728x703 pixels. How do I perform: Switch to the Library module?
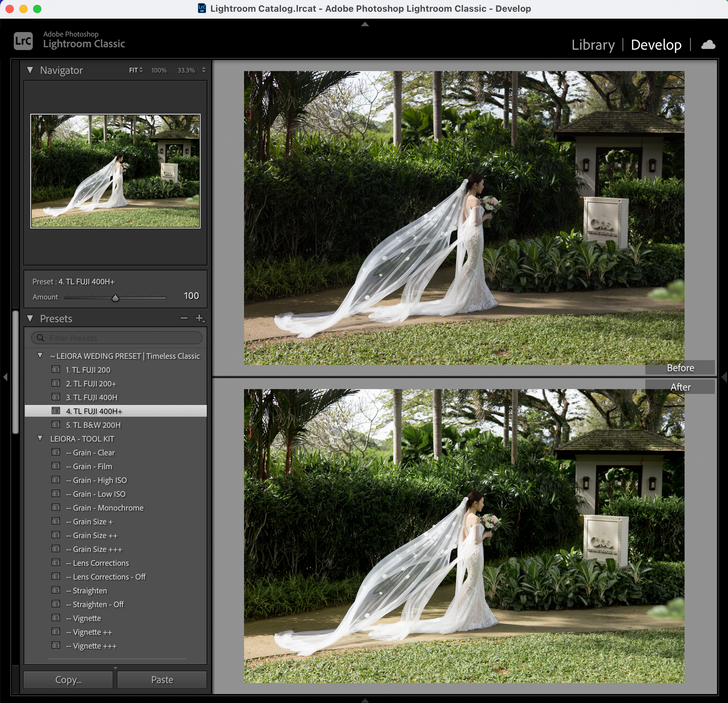593,45
